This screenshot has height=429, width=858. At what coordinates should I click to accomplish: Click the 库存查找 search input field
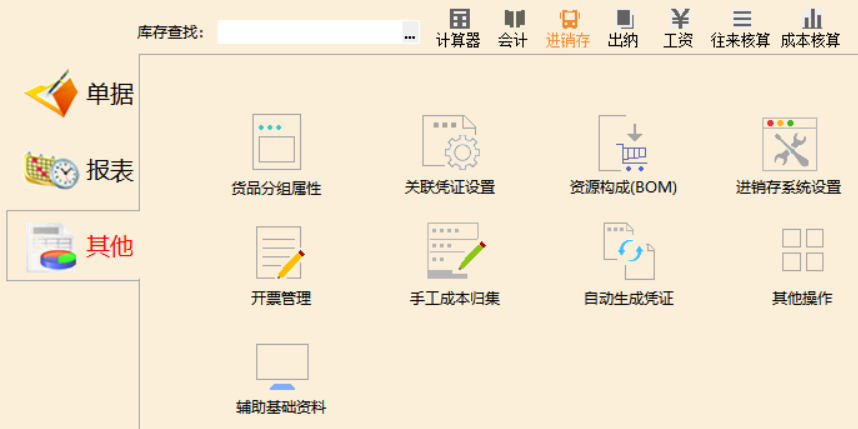(310, 32)
